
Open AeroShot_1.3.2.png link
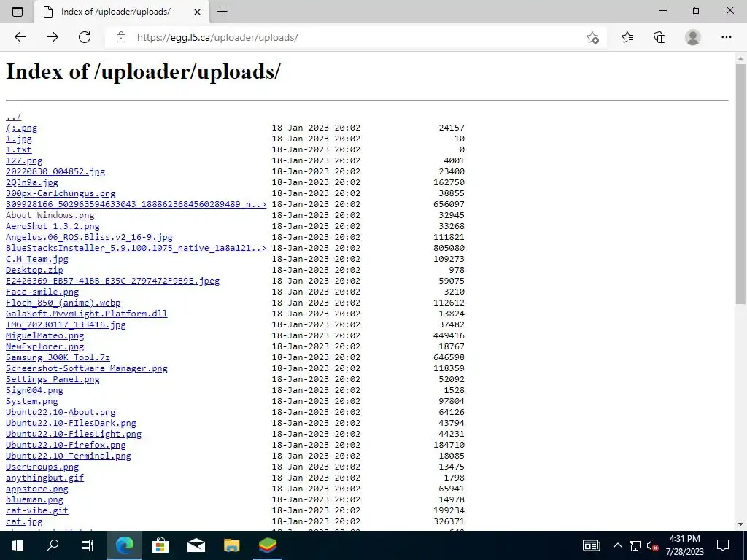click(x=53, y=226)
